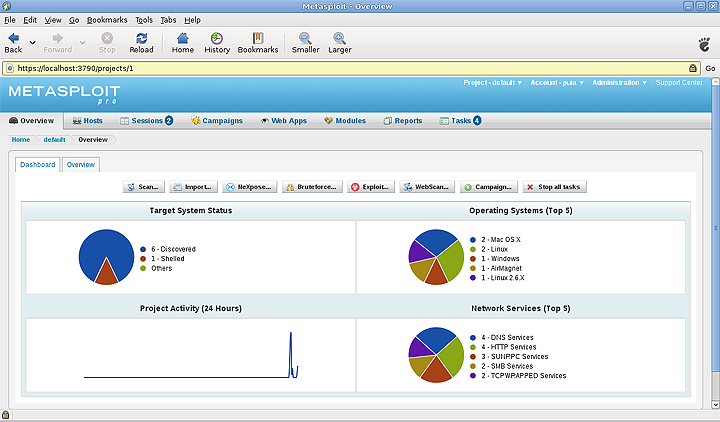The image size is (720, 422).
Task: Click the Exploit... button
Action: (x=371, y=187)
